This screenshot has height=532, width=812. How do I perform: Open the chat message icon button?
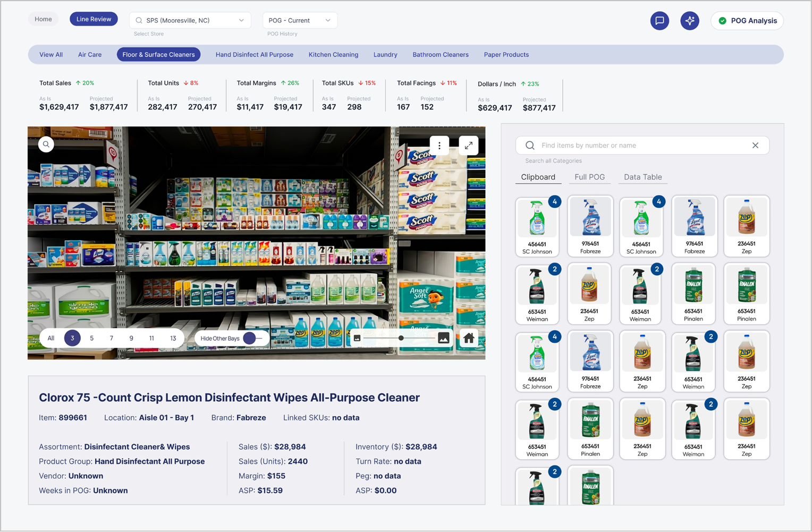pyautogui.click(x=659, y=21)
